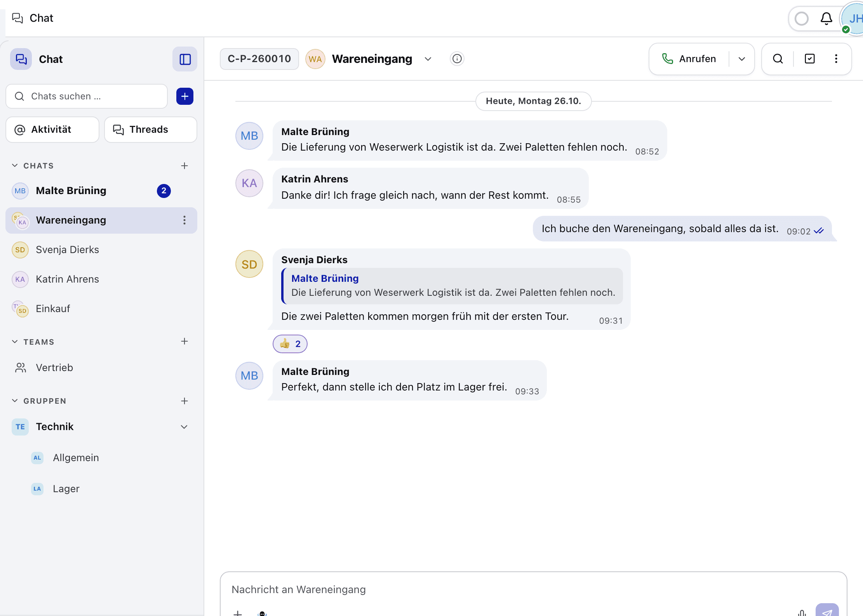Open the Threads tab

[151, 130]
